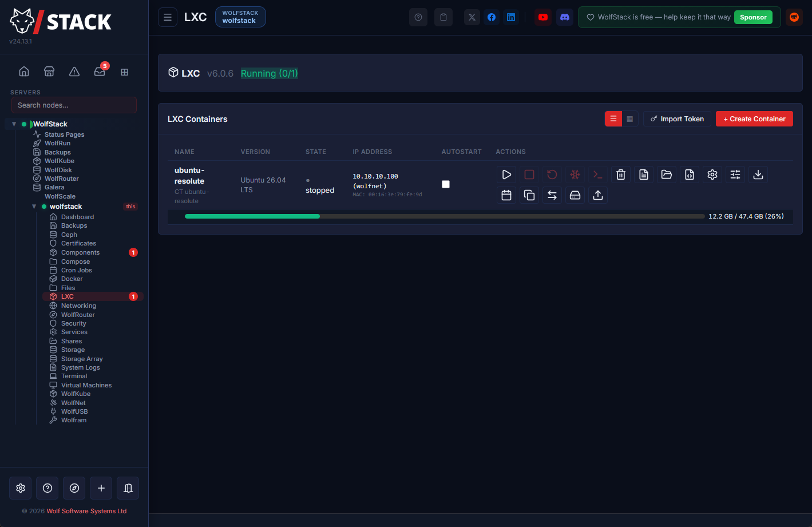Image resolution: width=812 pixels, height=527 pixels.
Task: Click the sliders icon in container actions
Action: (735, 175)
